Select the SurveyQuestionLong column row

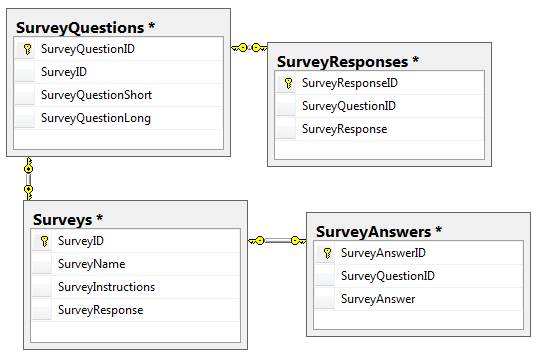tap(118, 118)
